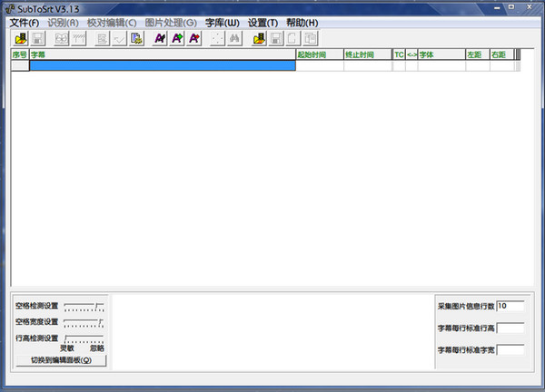
Task: Open the 文件(F) menu
Action: tap(25, 23)
